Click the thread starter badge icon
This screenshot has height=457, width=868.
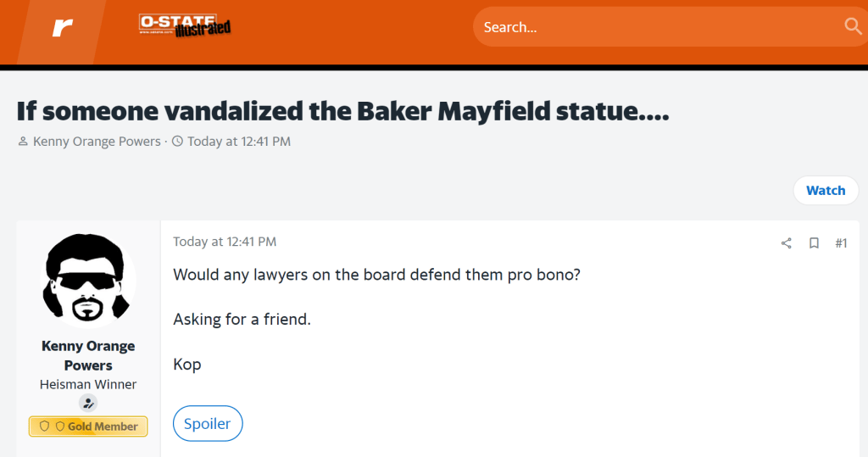coord(88,404)
